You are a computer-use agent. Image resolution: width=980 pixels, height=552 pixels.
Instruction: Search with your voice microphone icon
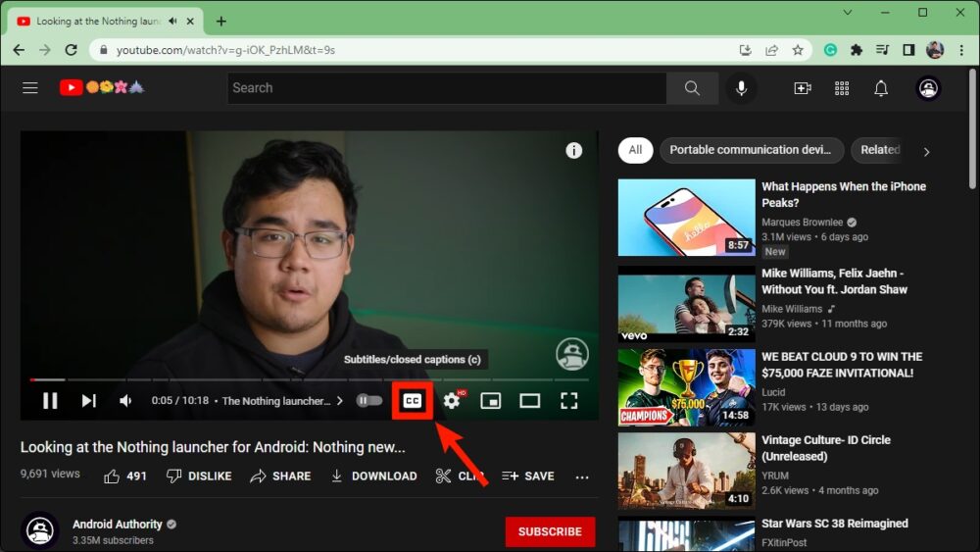(x=741, y=88)
